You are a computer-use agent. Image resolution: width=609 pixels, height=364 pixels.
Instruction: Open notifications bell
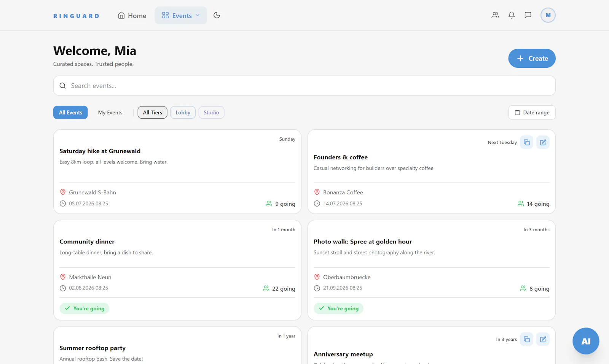click(x=512, y=15)
